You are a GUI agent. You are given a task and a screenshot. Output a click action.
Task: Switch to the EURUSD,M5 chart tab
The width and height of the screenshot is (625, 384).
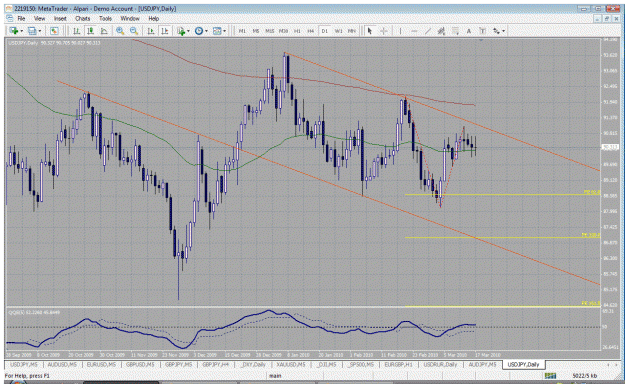101,364
